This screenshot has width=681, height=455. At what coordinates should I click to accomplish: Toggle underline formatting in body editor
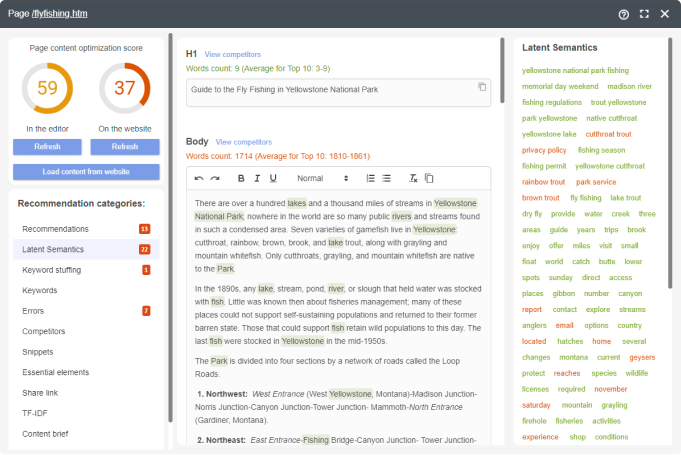click(x=273, y=178)
